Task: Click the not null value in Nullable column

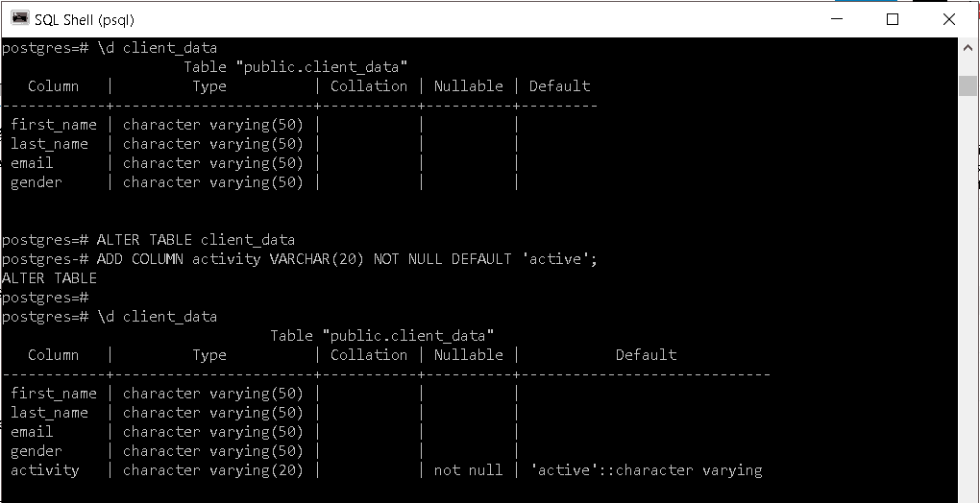Action: 468,470
